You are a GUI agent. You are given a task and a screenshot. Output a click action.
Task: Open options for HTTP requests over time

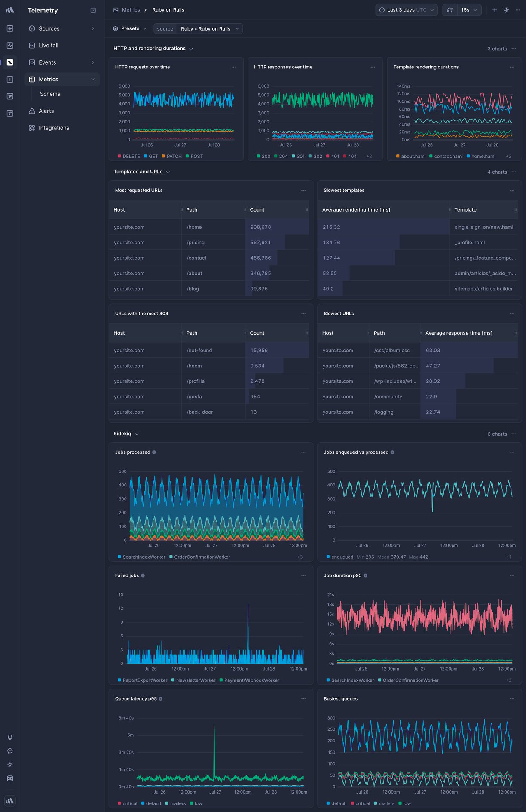234,67
